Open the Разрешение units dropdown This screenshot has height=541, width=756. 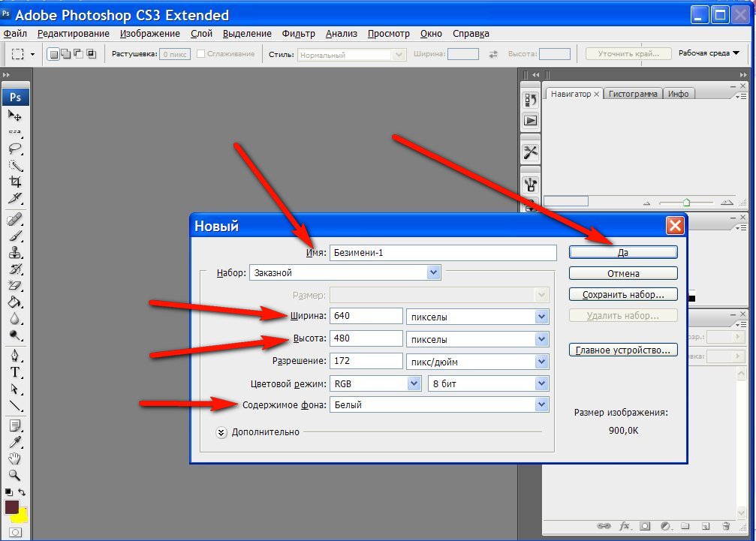pos(541,362)
